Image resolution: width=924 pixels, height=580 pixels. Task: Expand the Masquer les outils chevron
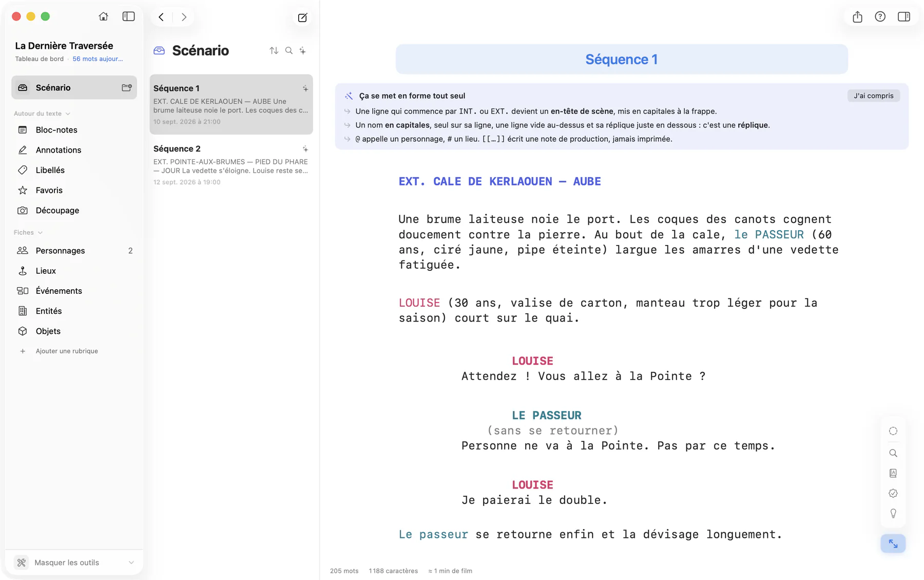pos(131,563)
